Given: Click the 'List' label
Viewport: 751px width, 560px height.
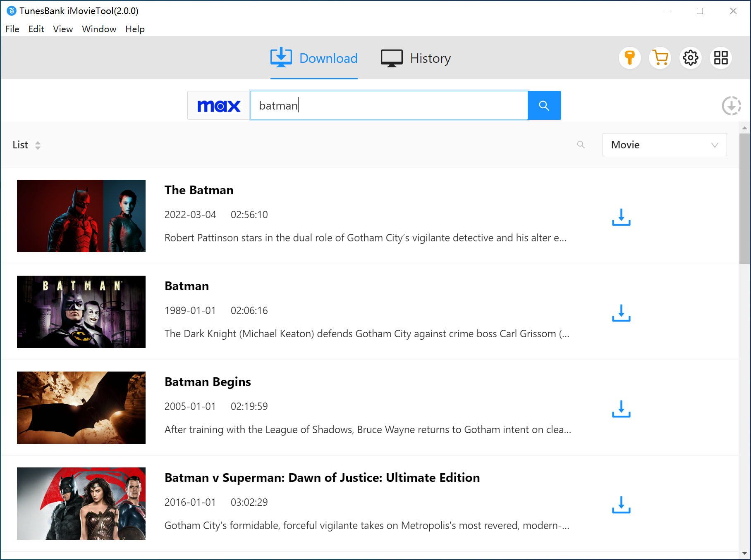Looking at the screenshot, I should pyautogui.click(x=20, y=145).
